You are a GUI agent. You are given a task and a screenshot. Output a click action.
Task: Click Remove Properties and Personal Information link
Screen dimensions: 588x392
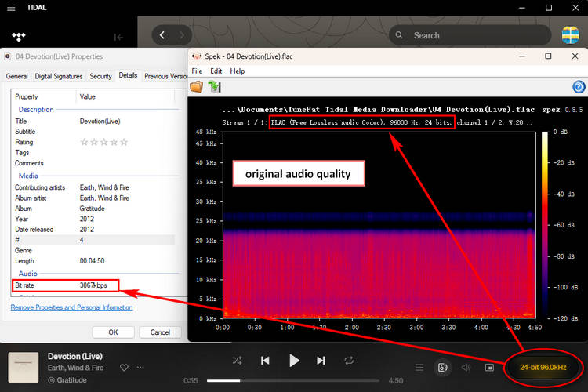coord(71,307)
